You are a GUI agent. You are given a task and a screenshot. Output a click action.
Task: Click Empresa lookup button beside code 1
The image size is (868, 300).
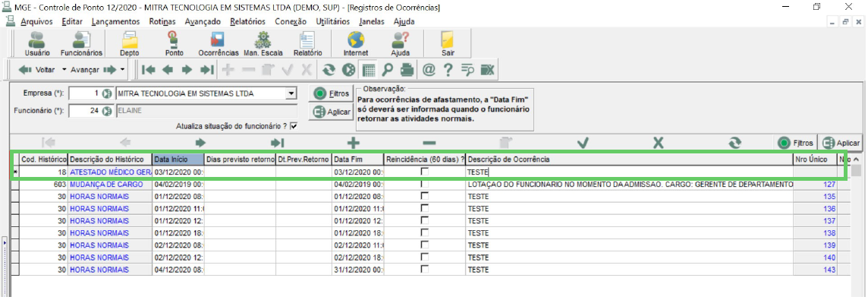coord(108,93)
